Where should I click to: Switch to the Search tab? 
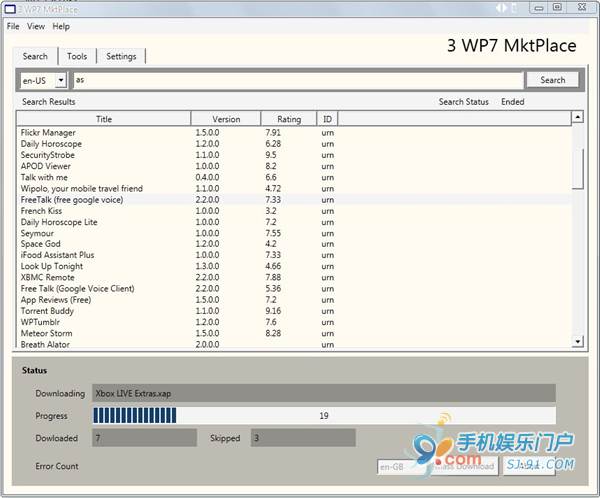pos(35,56)
